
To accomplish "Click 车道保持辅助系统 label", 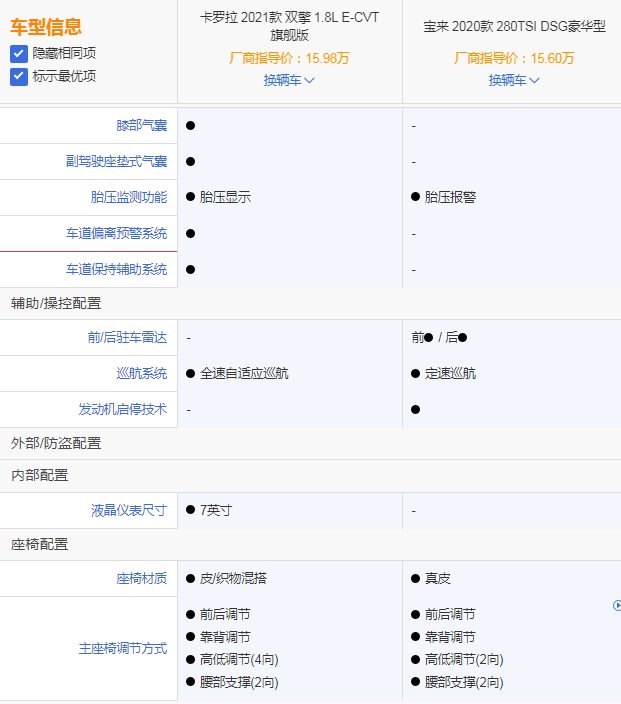I will click(116, 269).
